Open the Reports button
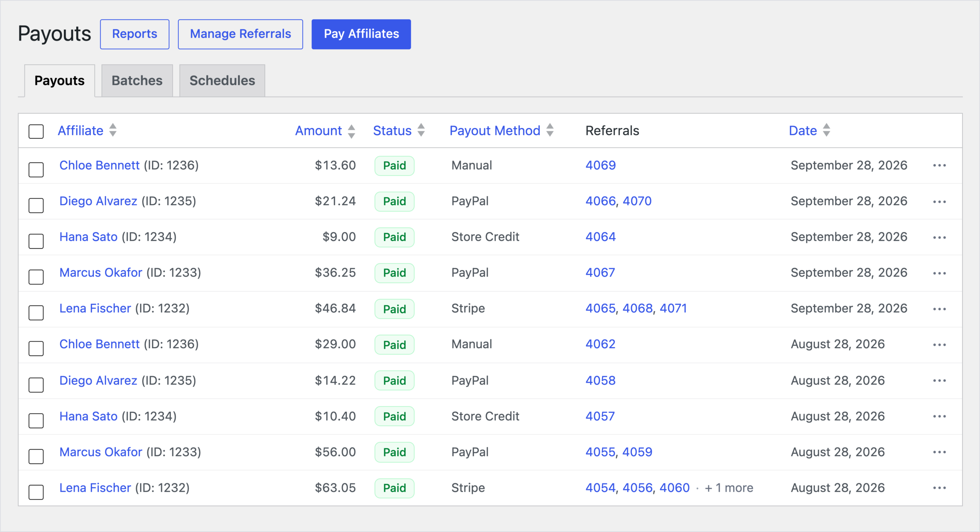The height and width of the screenshot is (532, 980). click(135, 34)
